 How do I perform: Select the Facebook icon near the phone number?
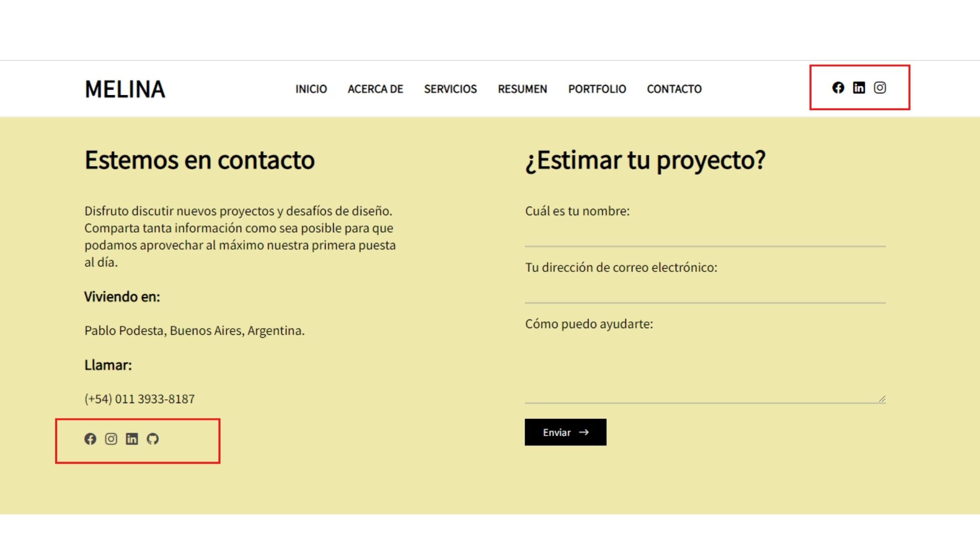coord(90,439)
